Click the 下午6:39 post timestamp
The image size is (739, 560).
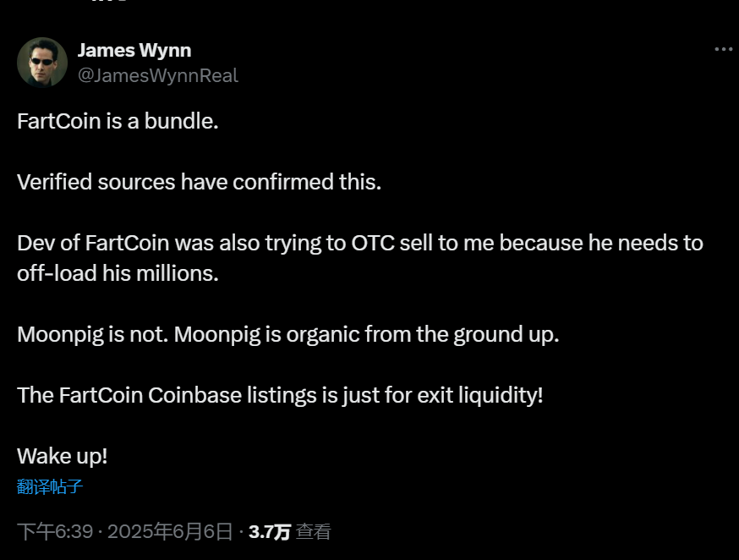click(55, 532)
